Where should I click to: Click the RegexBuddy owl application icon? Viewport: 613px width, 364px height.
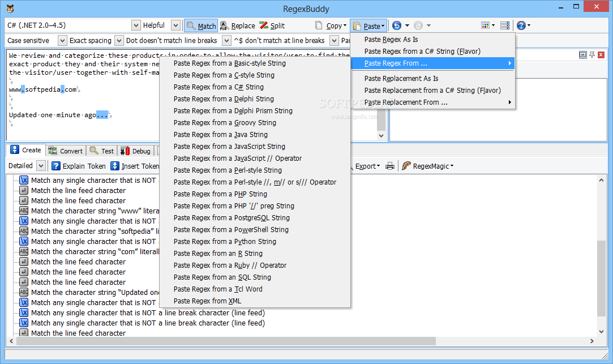(x=10, y=8)
